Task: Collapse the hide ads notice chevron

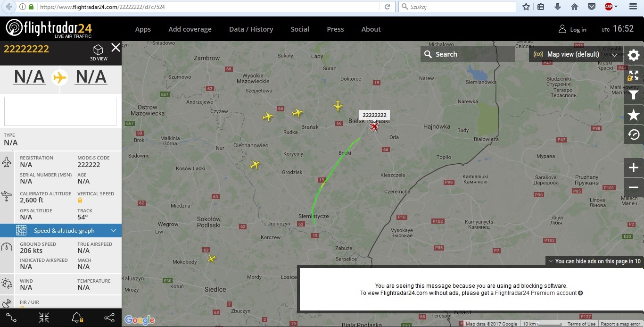Action: point(551,261)
